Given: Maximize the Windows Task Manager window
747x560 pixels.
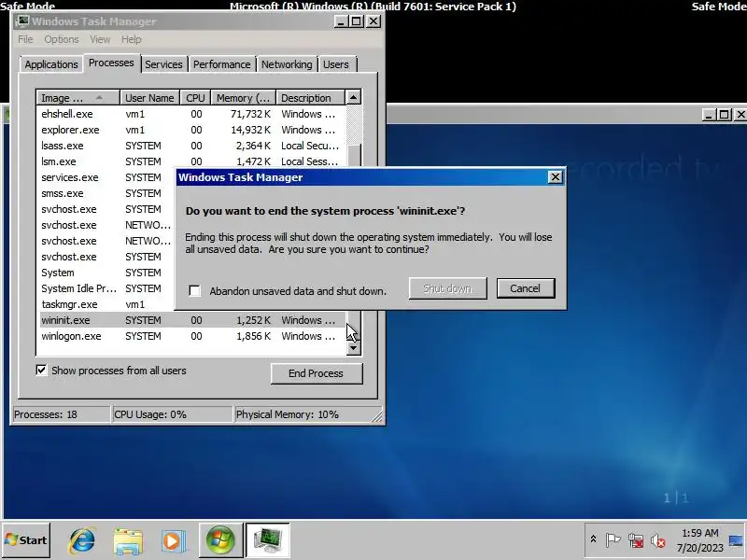Looking at the screenshot, I should point(357,21).
